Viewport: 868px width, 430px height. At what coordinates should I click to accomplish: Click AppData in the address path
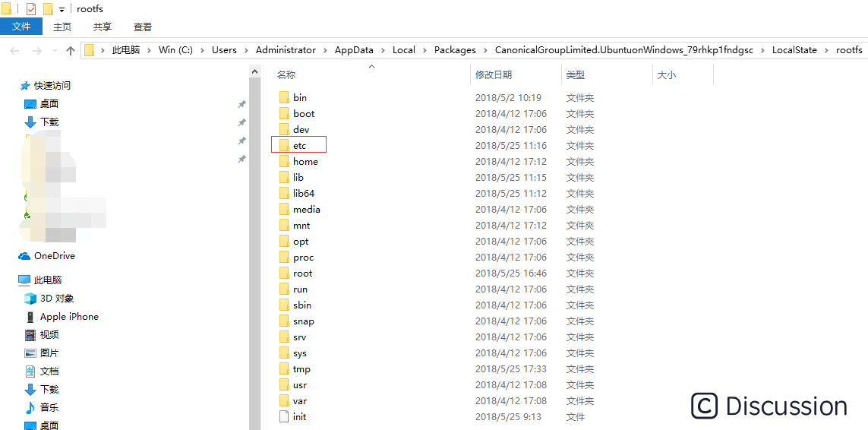pyautogui.click(x=354, y=50)
